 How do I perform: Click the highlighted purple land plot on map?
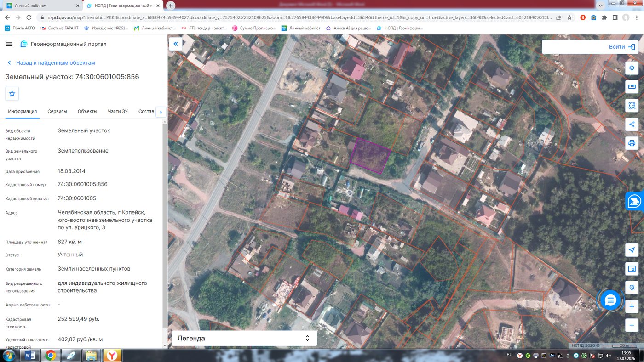371,155
